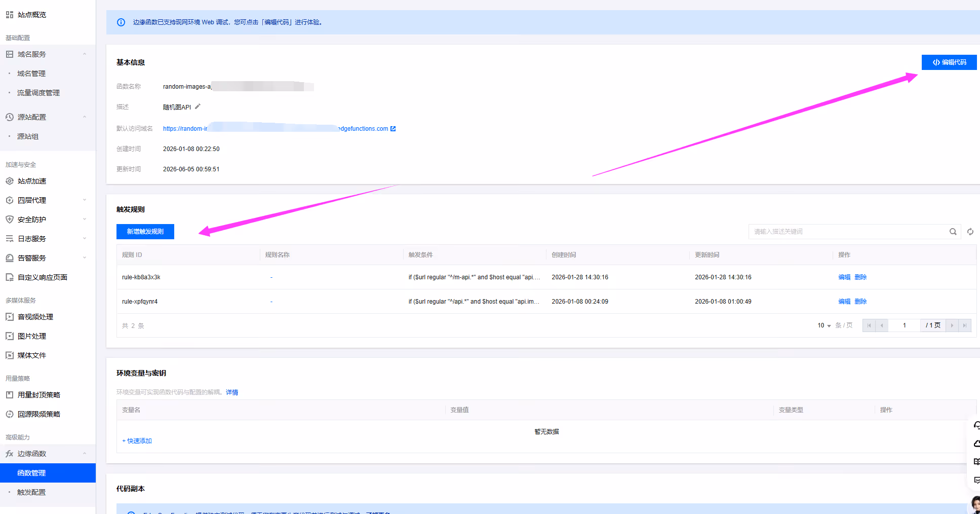Go to next page arrow in pagination
The width and height of the screenshot is (980, 514).
(x=952, y=325)
